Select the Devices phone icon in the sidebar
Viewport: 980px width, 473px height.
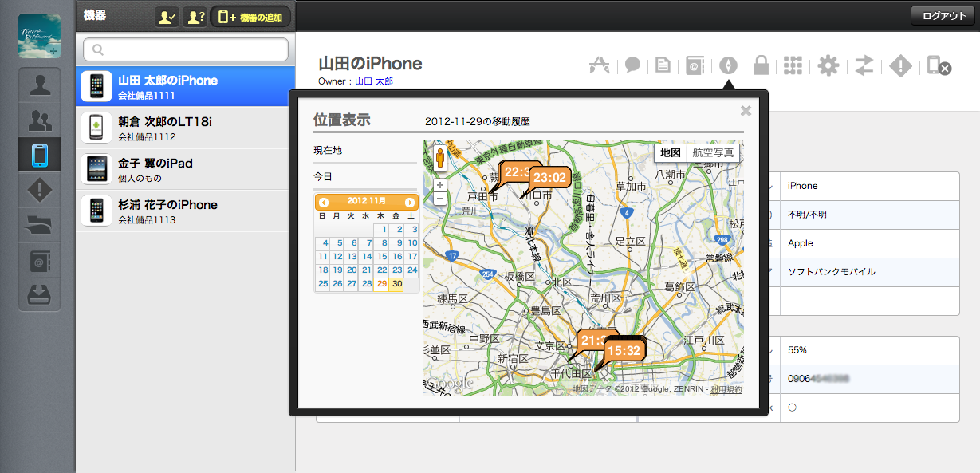(39, 155)
